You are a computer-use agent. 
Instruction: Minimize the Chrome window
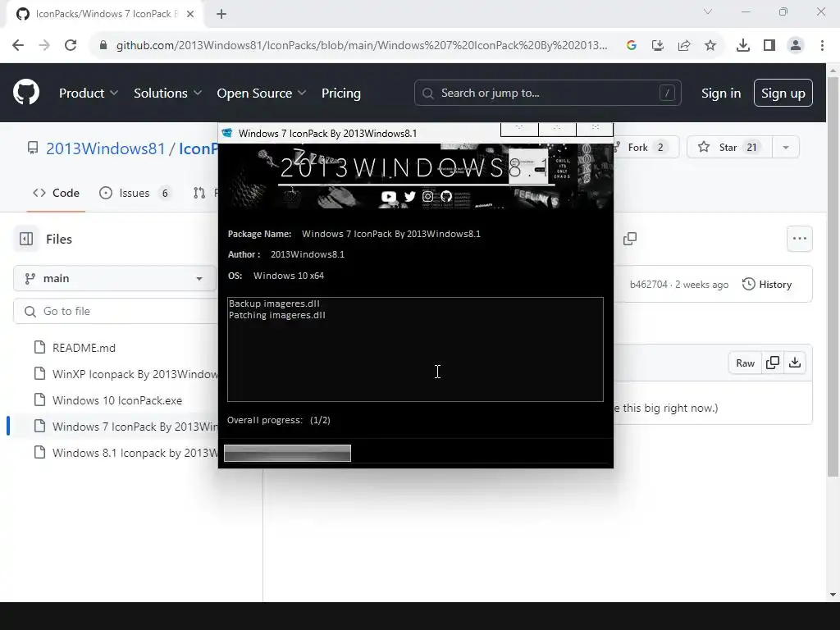click(x=746, y=11)
